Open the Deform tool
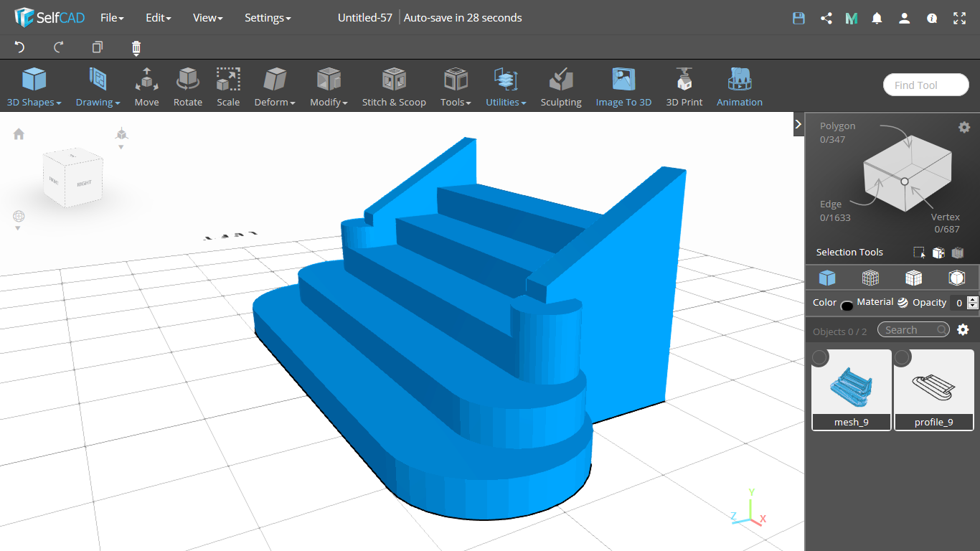980x551 pixels. coord(275,87)
